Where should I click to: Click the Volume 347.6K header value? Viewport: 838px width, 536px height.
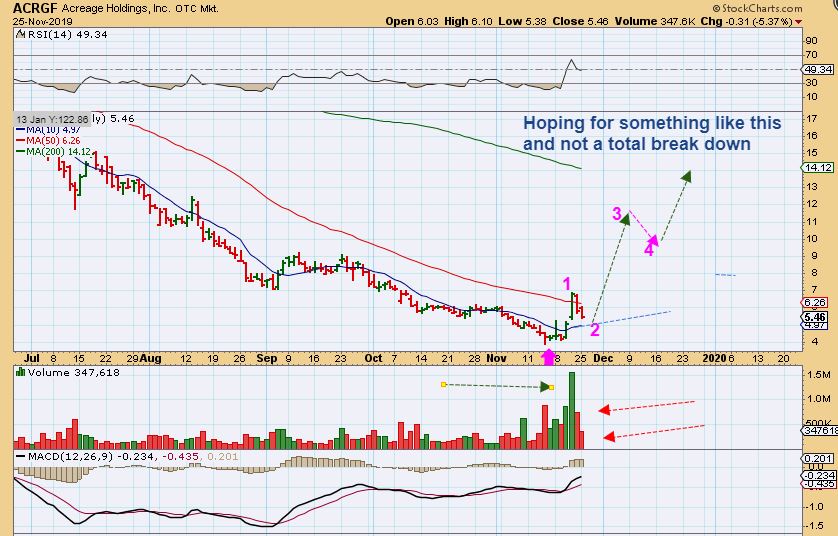tap(655, 21)
